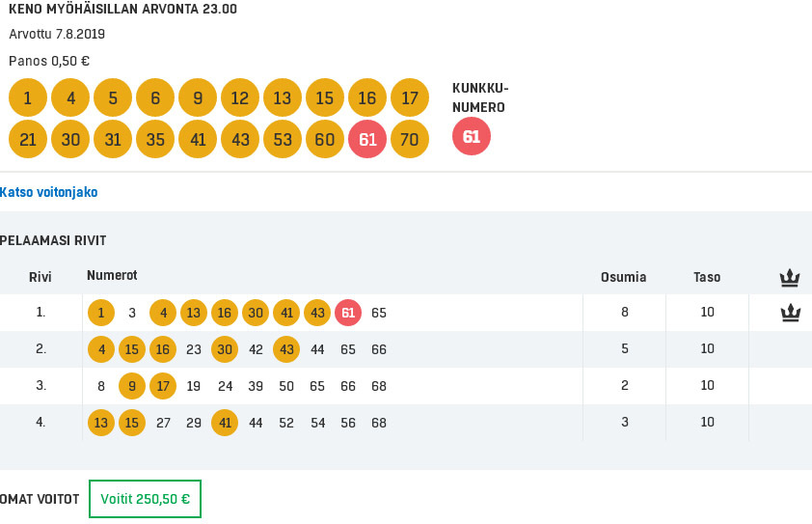
Task: Click drawn number ball 12
Action: point(240,97)
